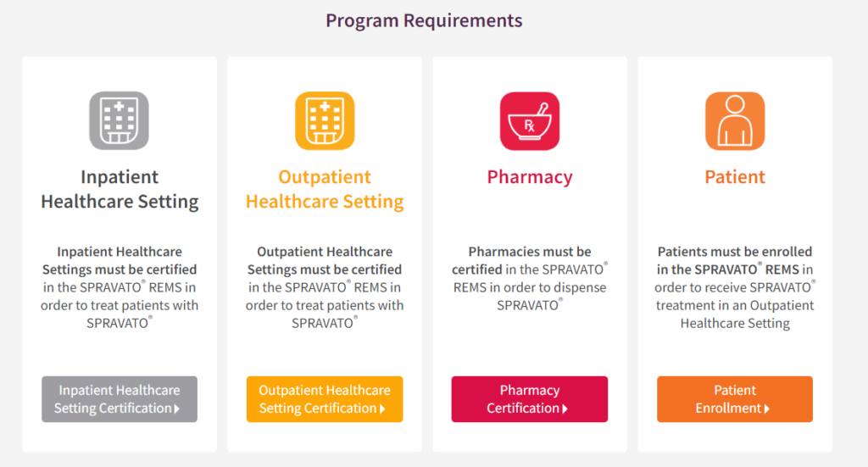Click the arrow beside Pharmacy Certification label
868x467 pixels.
[x=565, y=409]
